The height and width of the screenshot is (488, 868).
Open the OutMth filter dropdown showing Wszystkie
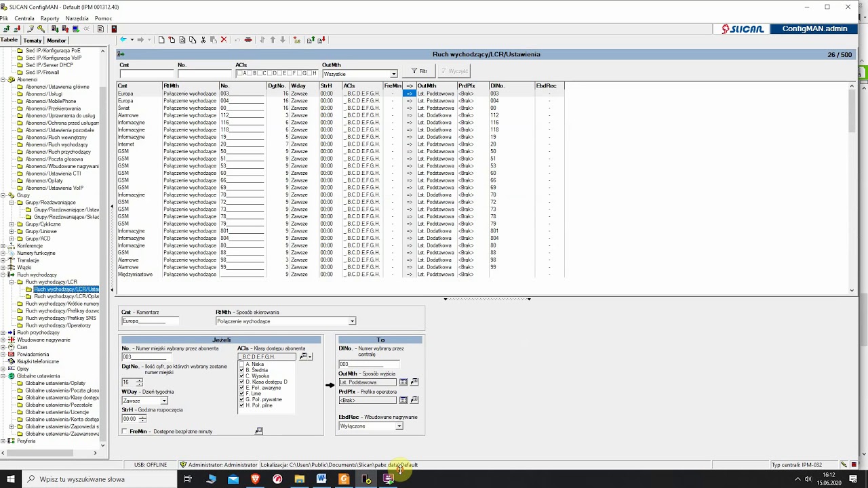pos(393,74)
